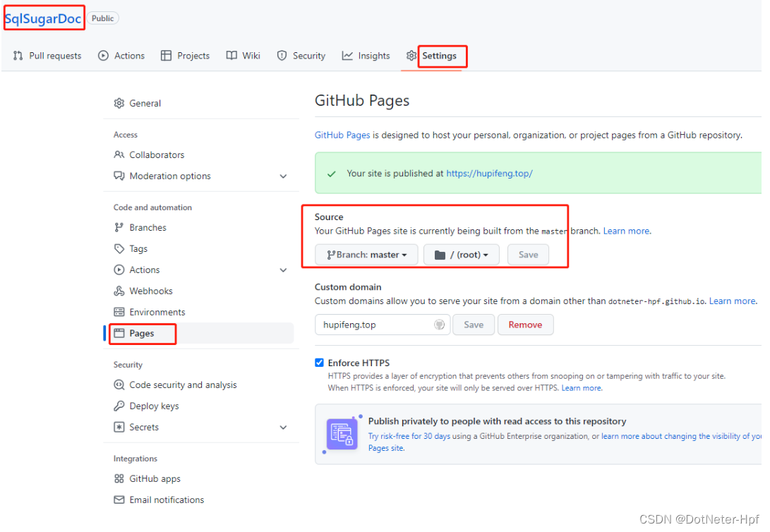Click the Secrets asterisk icon
The height and width of the screenshot is (532, 770).
pos(119,426)
